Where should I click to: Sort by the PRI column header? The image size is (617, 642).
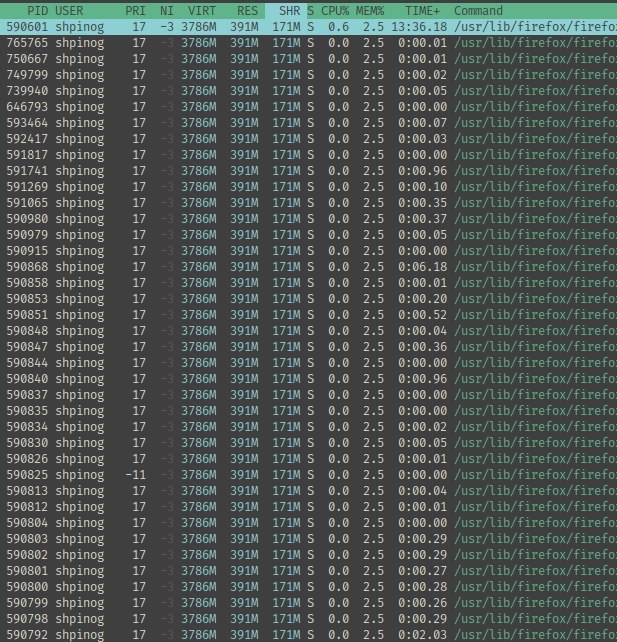point(135,11)
